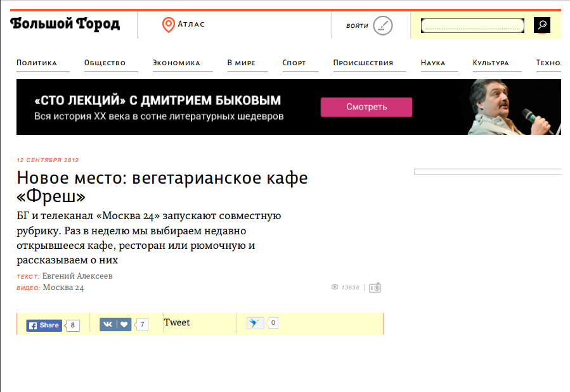The image size is (570, 392).
Task: Click the camera photo gallery icon
Action: point(375,288)
